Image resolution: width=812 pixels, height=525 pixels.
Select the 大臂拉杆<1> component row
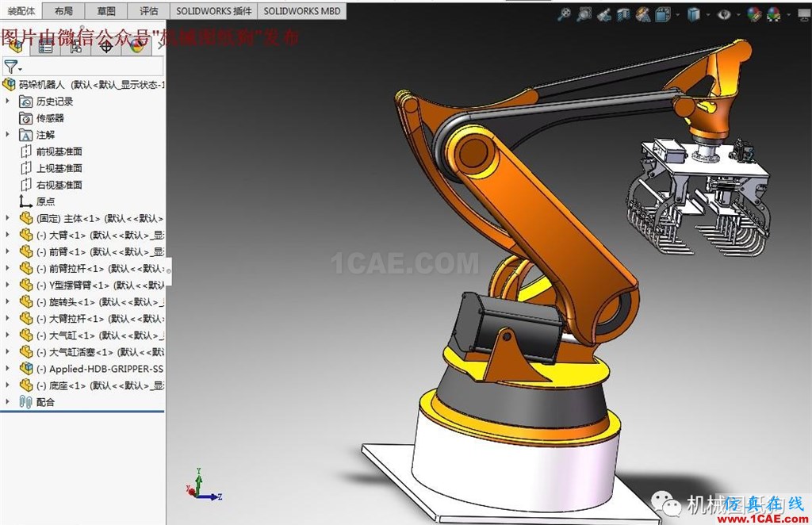point(91,319)
